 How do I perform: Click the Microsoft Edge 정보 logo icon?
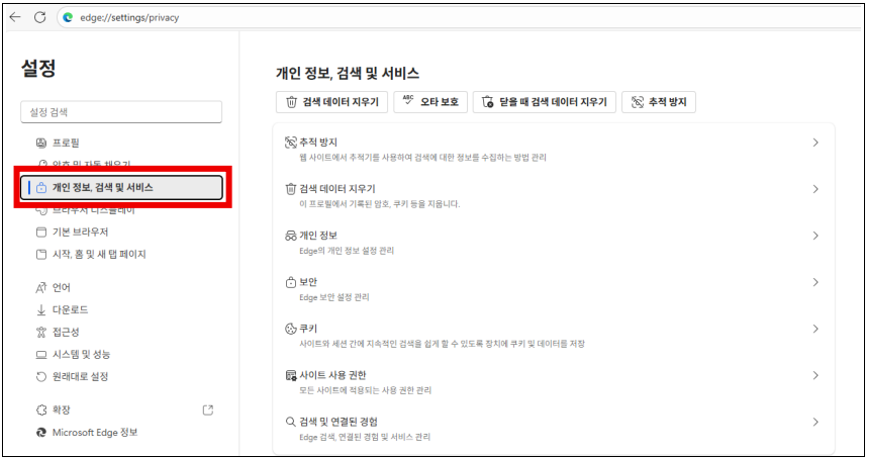41,432
